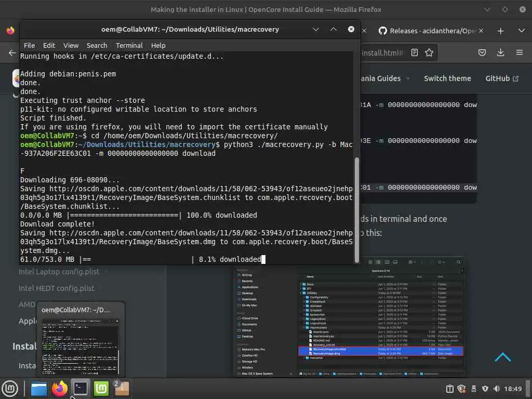Open the green Mint app in taskbar
532x399 pixels.
[101, 389]
